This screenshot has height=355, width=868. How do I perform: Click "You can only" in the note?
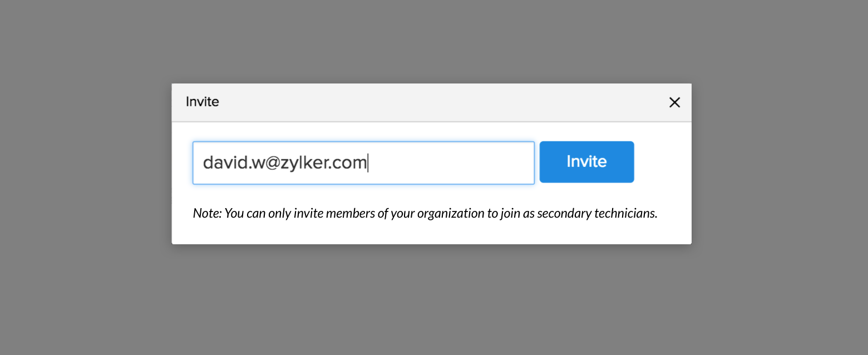(258, 214)
